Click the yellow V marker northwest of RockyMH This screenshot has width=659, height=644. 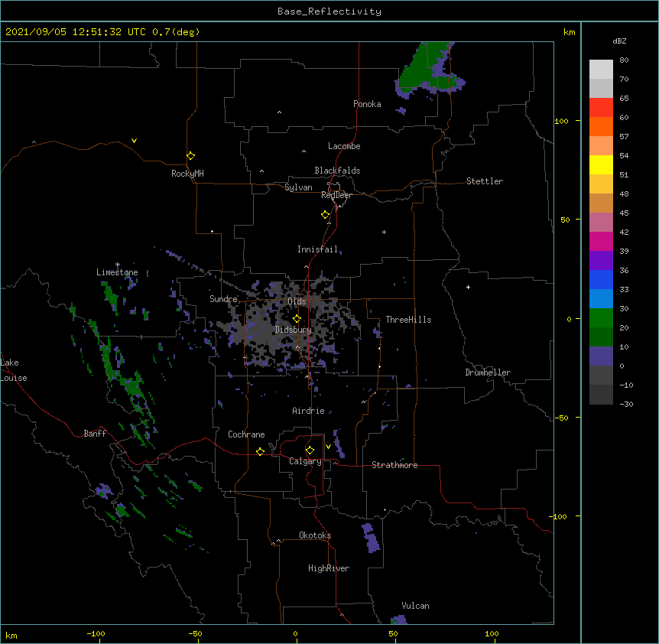pos(134,141)
